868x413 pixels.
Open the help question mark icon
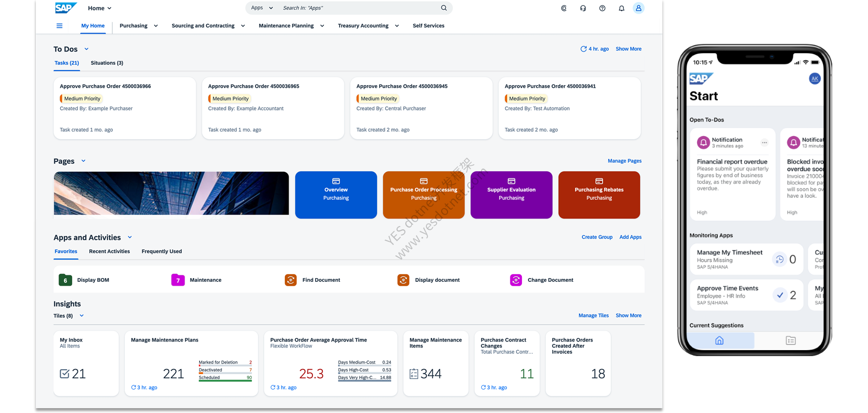(x=602, y=8)
